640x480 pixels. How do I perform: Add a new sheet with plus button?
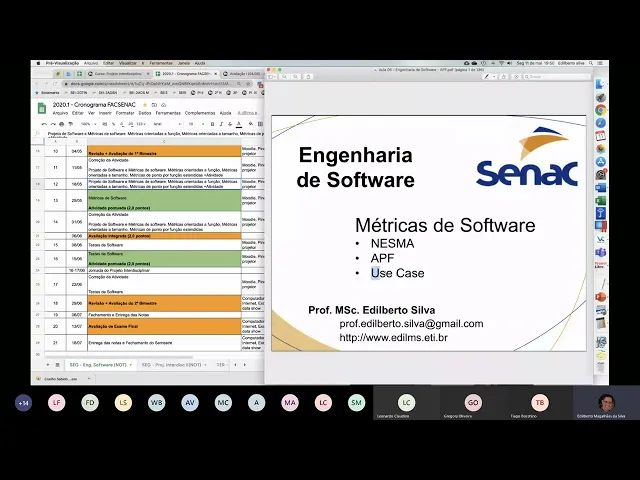tap(47, 364)
